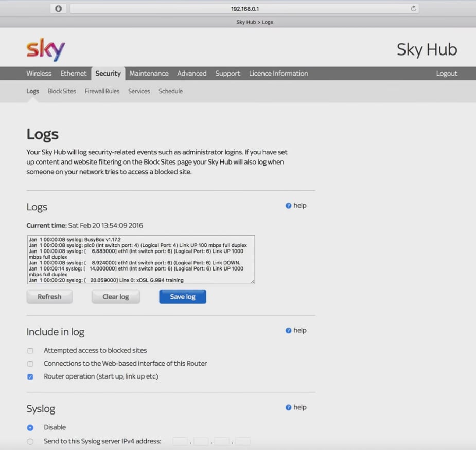Click help link beside Syslog heading
This screenshot has height=450, width=476.
(300, 407)
